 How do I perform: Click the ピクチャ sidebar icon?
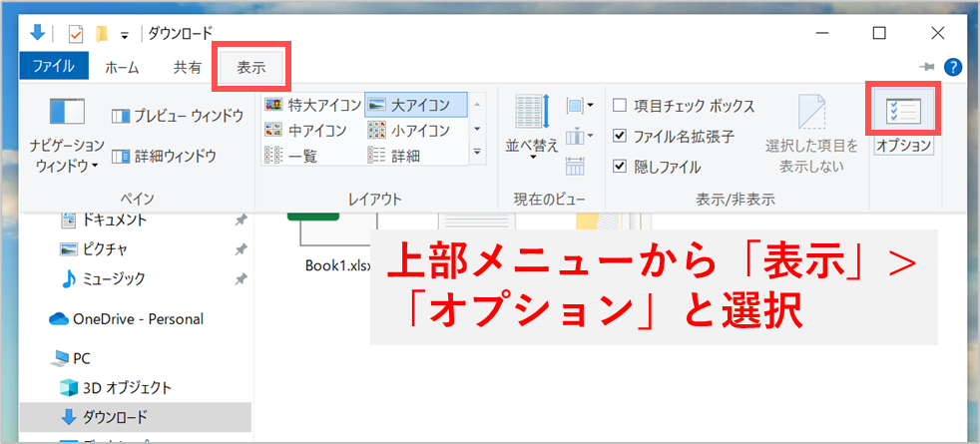pyautogui.click(x=68, y=249)
